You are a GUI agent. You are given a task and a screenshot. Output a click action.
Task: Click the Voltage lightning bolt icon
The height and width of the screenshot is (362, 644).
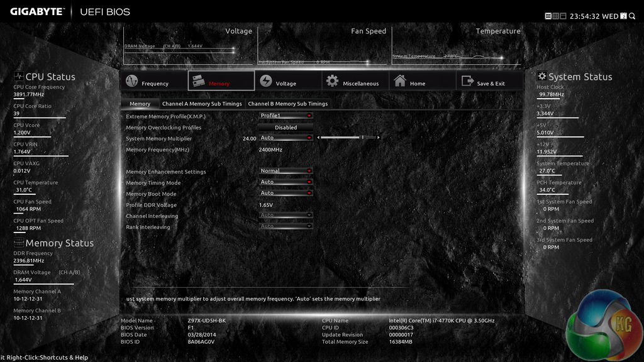[x=266, y=81]
